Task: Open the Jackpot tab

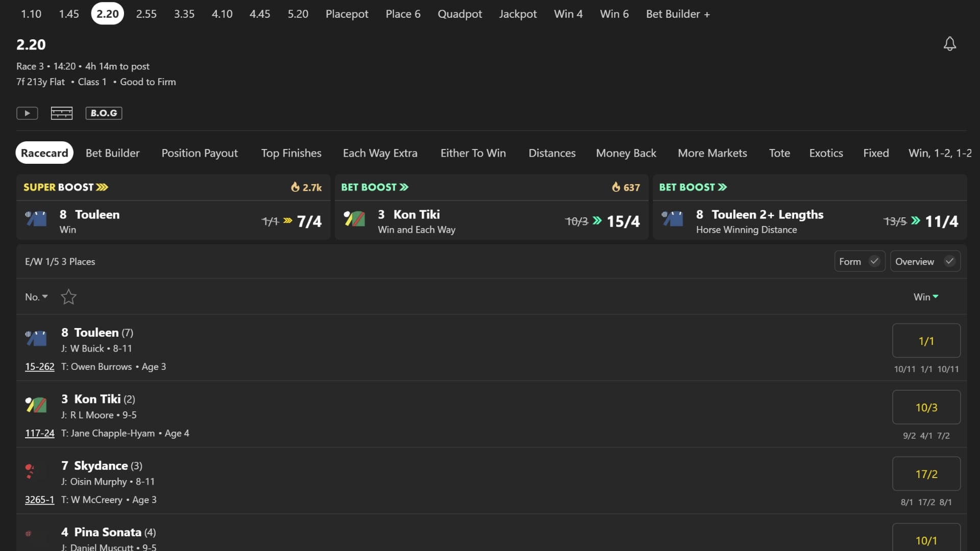Action: coord(518,14)
